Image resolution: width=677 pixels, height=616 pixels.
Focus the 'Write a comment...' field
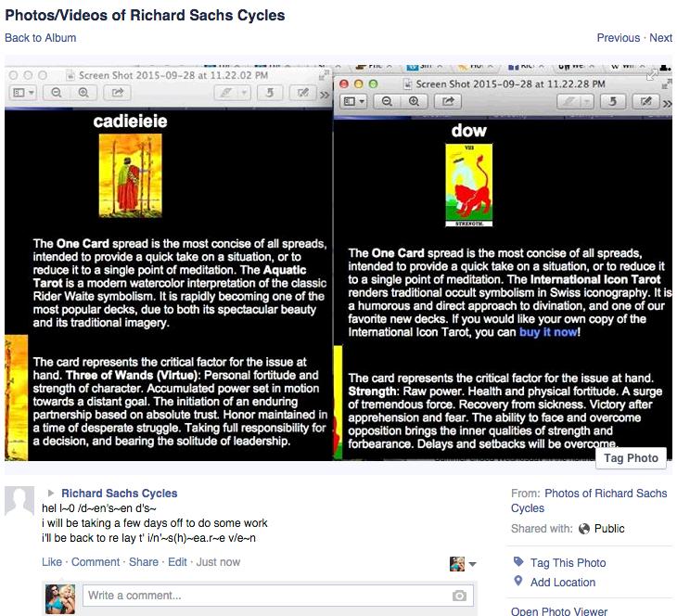[278, 596]
